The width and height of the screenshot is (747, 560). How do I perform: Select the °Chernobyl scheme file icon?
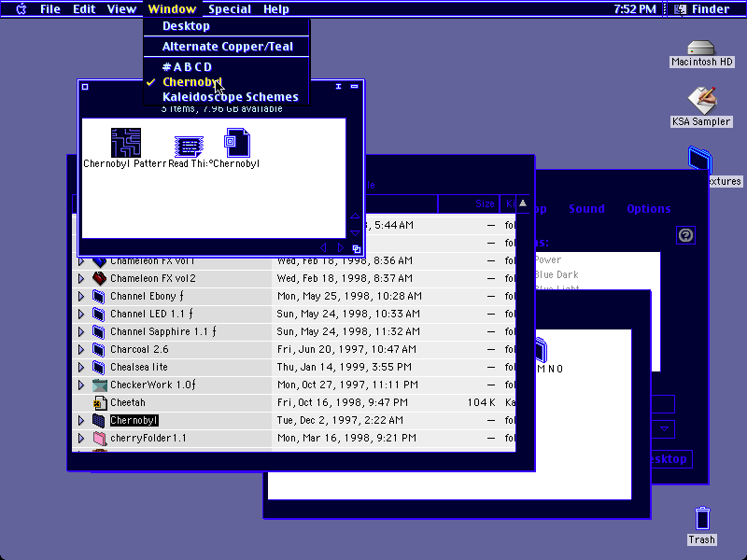click(237, 143)
